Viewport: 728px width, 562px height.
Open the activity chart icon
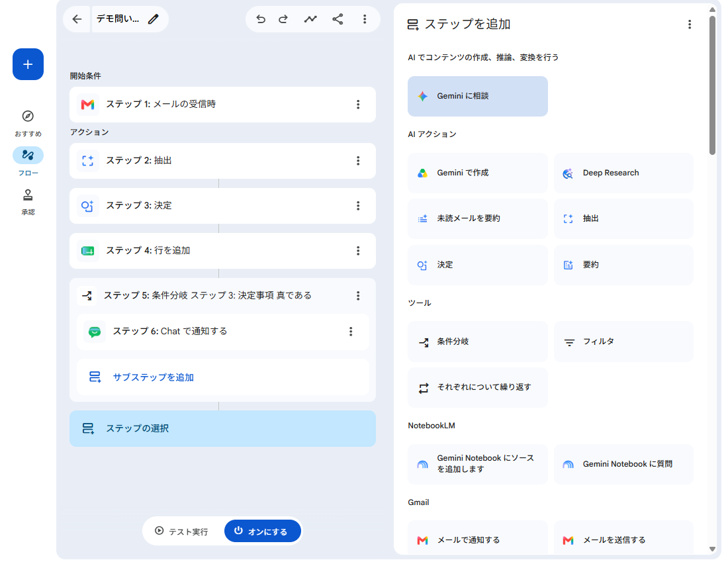[x=310, y=19]
